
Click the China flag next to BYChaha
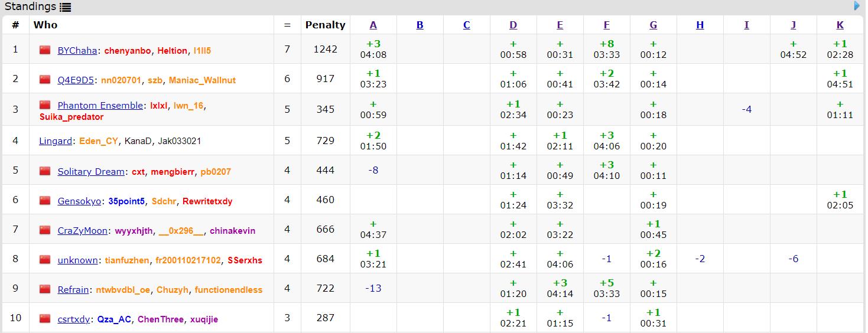pyautogui.click(x=45, y=50)
